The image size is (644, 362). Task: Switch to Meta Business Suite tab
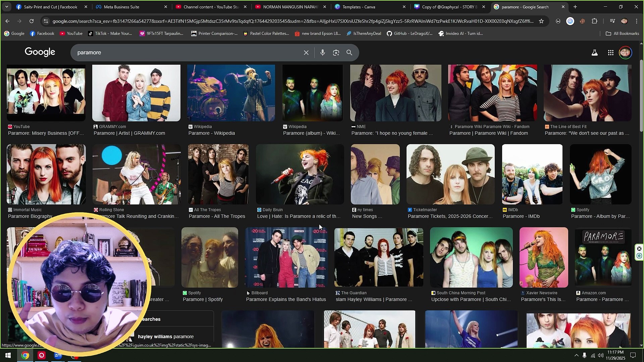(121, 7)
